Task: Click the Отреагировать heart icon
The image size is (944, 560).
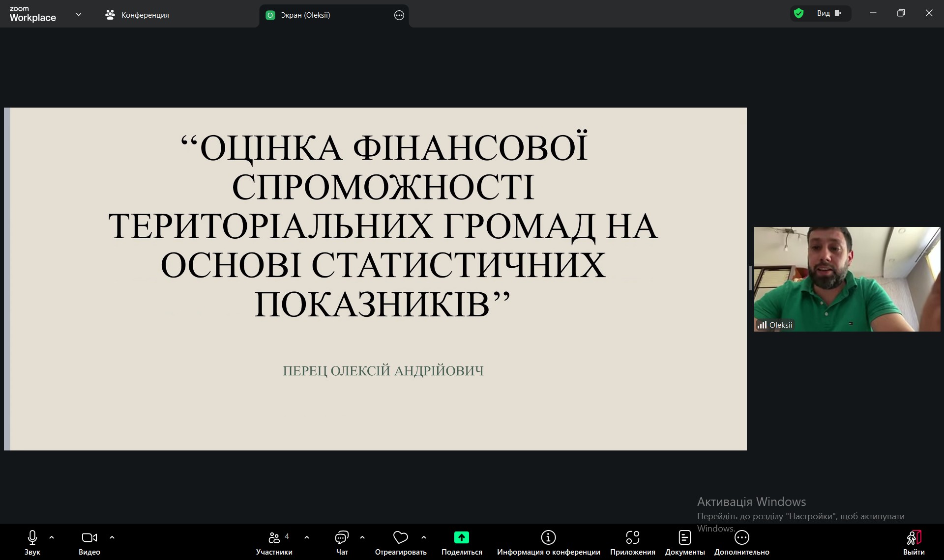Action: pos(400,538)
